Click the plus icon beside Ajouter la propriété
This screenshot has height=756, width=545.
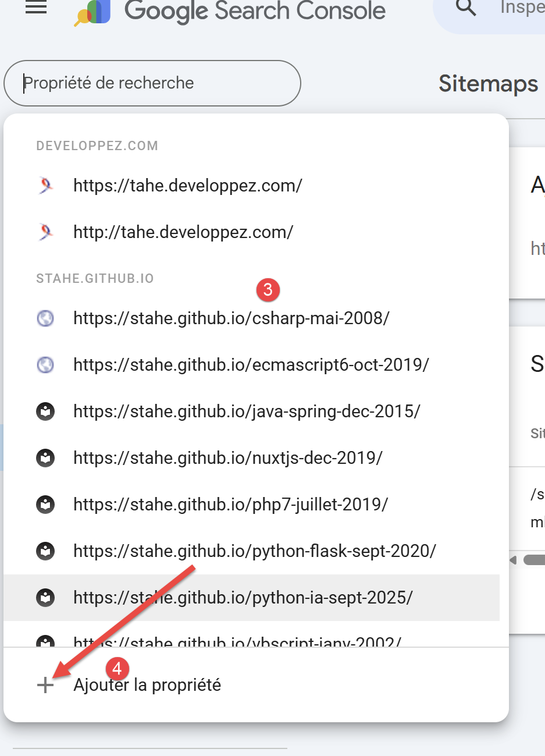coord(45,685)
